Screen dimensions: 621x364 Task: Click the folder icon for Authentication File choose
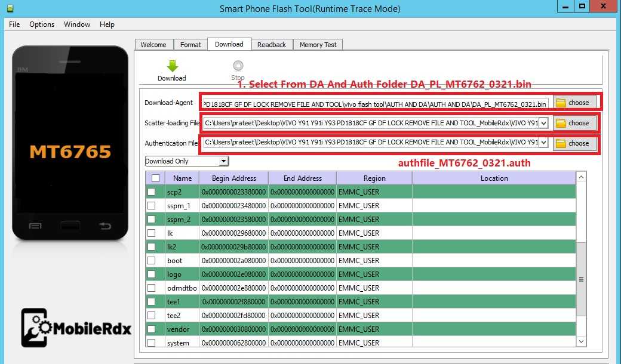pos(561,143)
